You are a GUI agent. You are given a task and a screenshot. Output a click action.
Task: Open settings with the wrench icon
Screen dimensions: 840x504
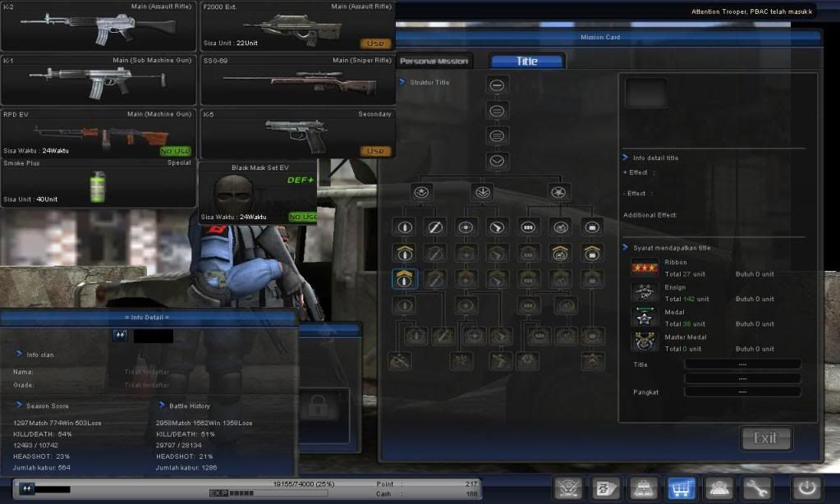[756, 488]
